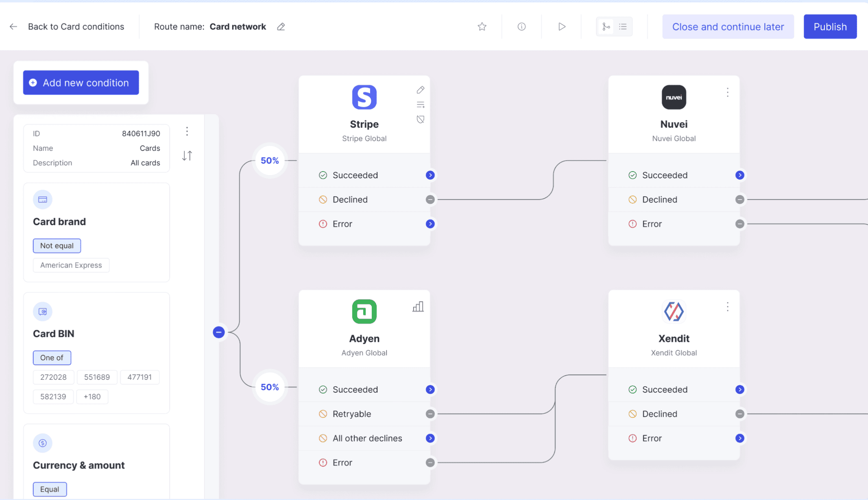Click the 50% split for Adyen
The height and width of the screenshot is (500, 868).
pyautogui.click(x=270, y=387)
